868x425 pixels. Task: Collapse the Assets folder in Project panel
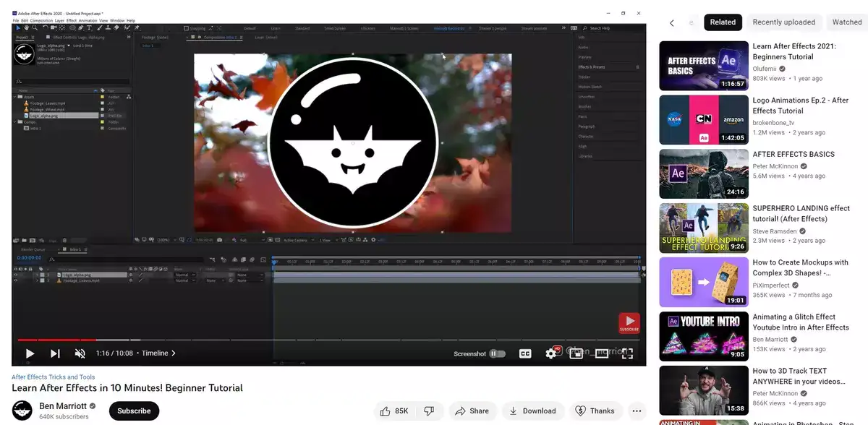click(x=15, y=95)
